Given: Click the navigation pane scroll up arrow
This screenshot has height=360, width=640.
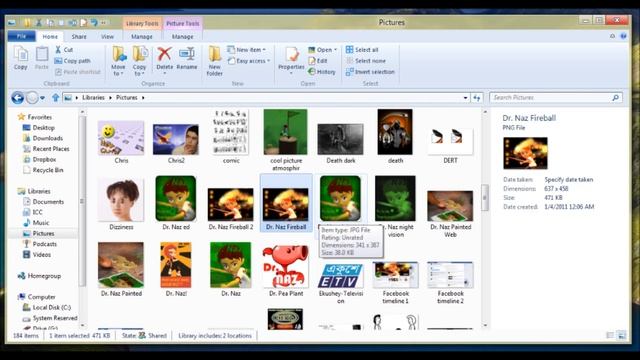Looking at the screenshot, I should (82, 112).
